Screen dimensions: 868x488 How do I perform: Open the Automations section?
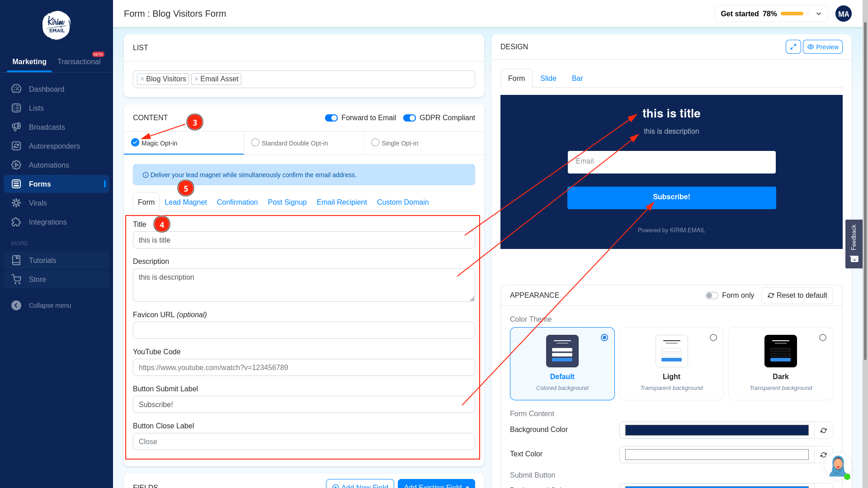tap(48, 165)
